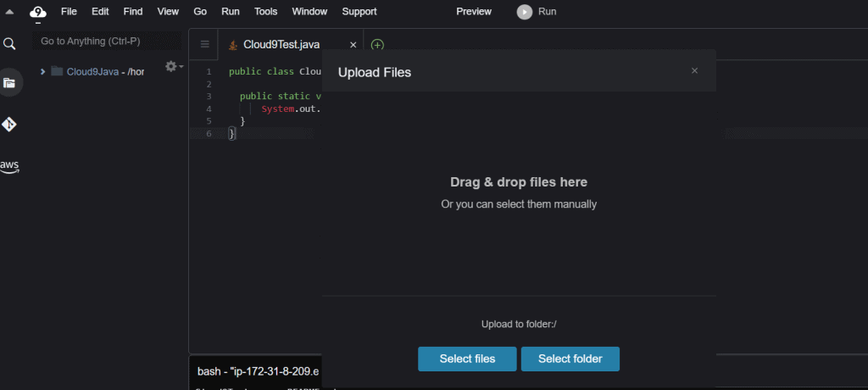This screenshot has width=868, height=390.
Task: Click the green new tab plus icon
Action: 377,45
